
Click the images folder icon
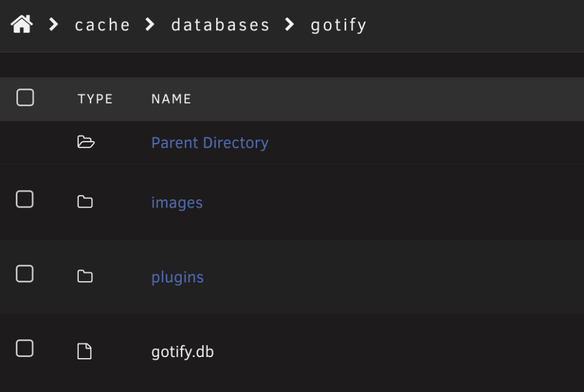click(x=85, y=202)
